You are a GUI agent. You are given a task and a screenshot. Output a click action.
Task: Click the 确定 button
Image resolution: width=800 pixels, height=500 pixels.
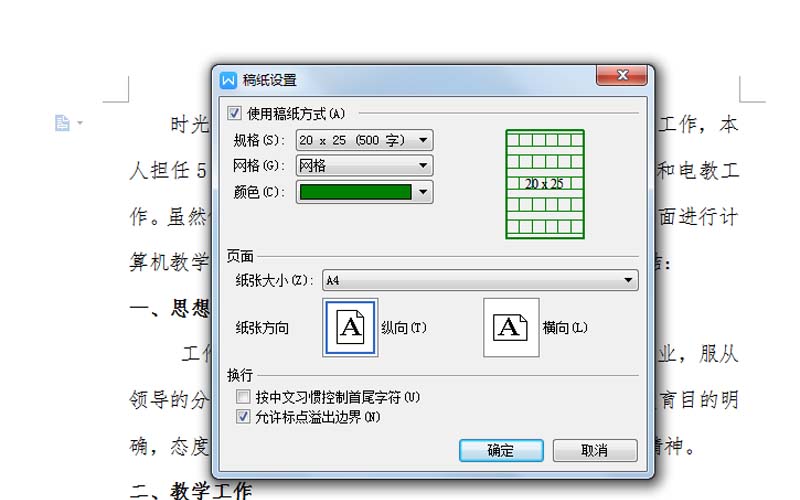(x=501, y=451)
